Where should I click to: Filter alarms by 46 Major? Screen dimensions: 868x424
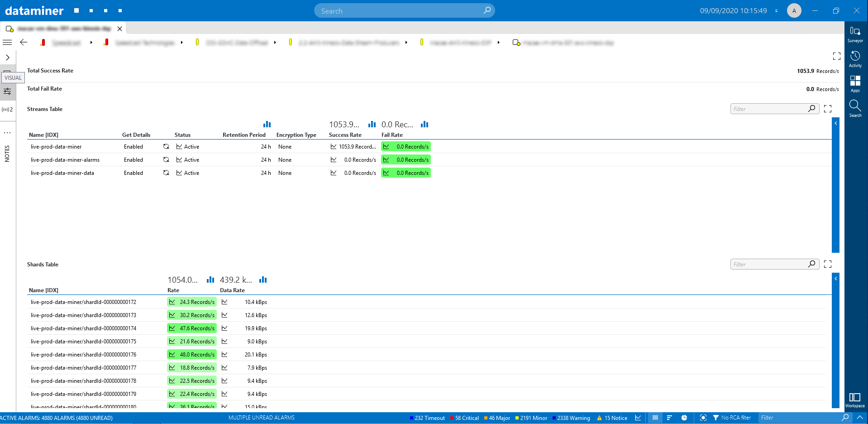[497, 418]
